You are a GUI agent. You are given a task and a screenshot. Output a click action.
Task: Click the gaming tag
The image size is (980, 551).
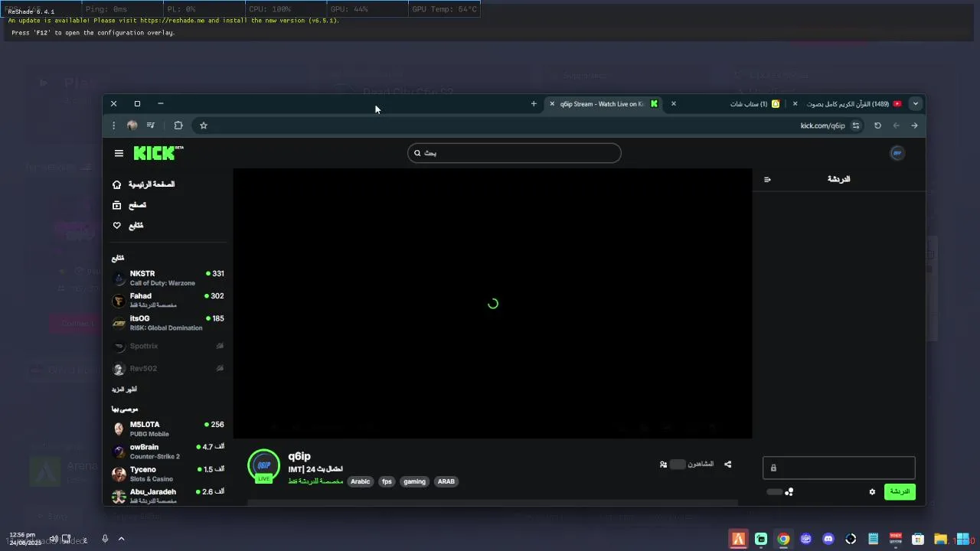click(x=414, y=481)
